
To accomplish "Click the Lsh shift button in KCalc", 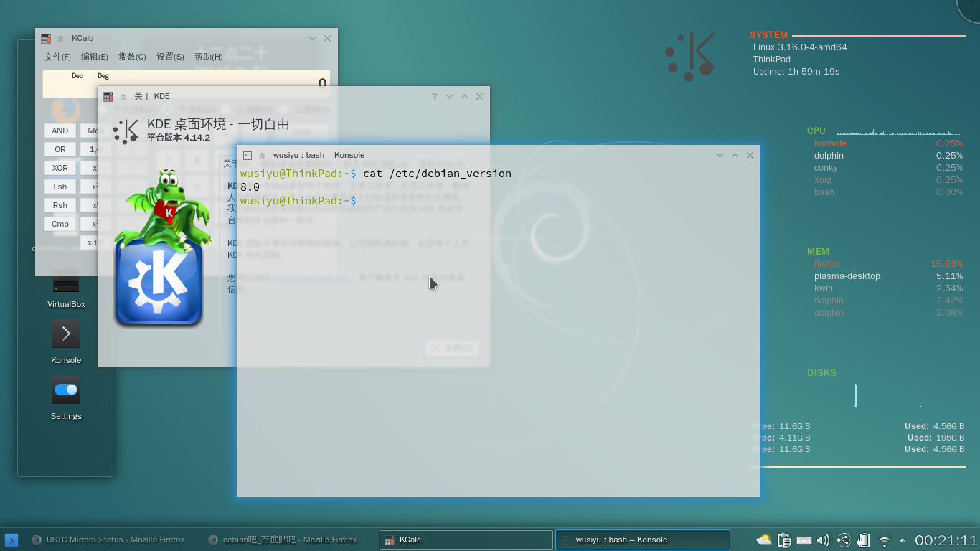I will coord(60,187).
